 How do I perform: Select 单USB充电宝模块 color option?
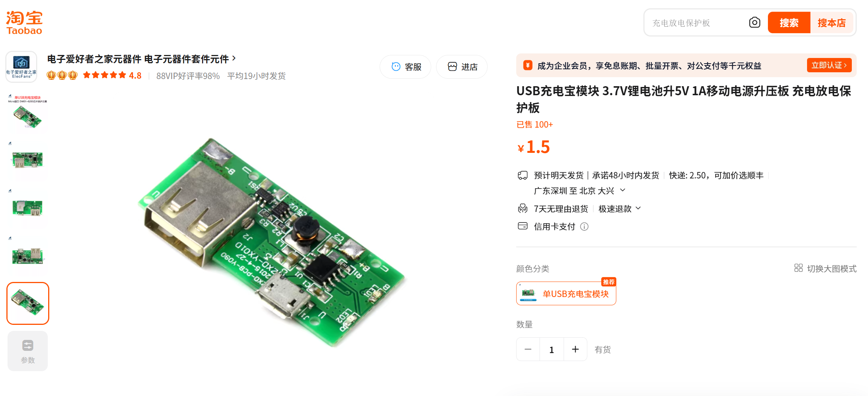pyautogui.click(x=566, y=294)
